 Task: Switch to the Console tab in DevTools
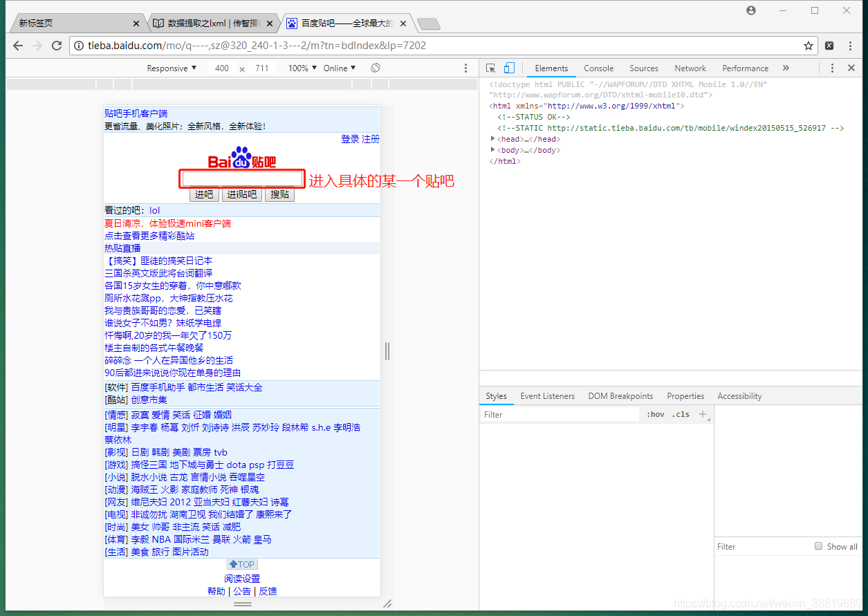598,68
